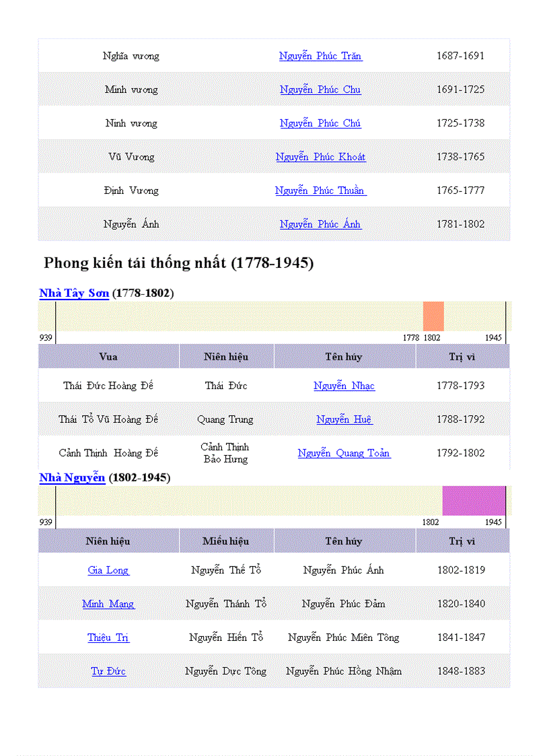Click the Nguyễn Quang Toản link

pos(344,453)
